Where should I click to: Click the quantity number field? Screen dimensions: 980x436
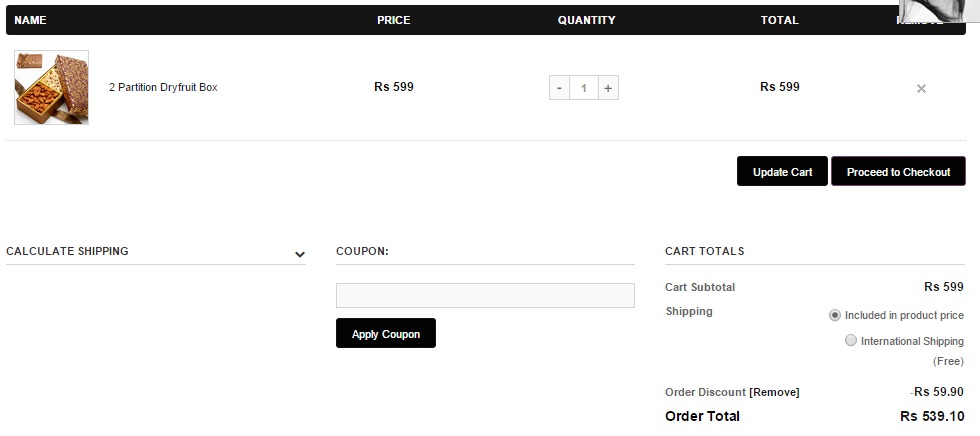(x=584, y=88)
